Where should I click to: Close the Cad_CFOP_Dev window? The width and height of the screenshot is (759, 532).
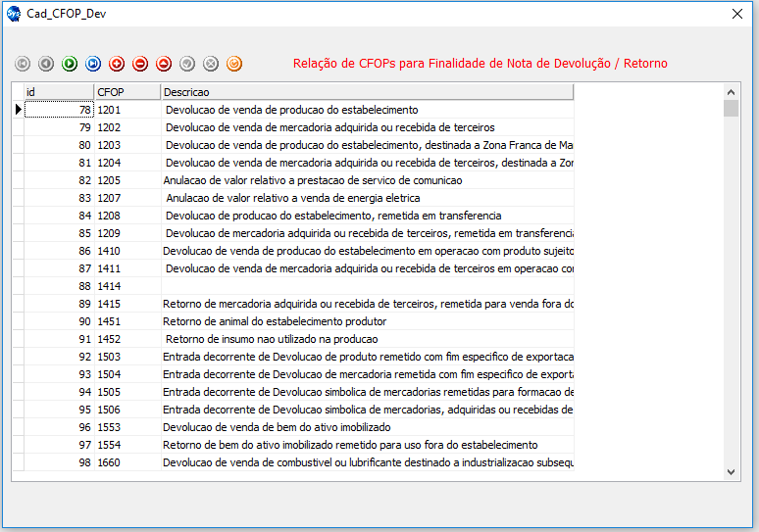[x=737, y=14]
